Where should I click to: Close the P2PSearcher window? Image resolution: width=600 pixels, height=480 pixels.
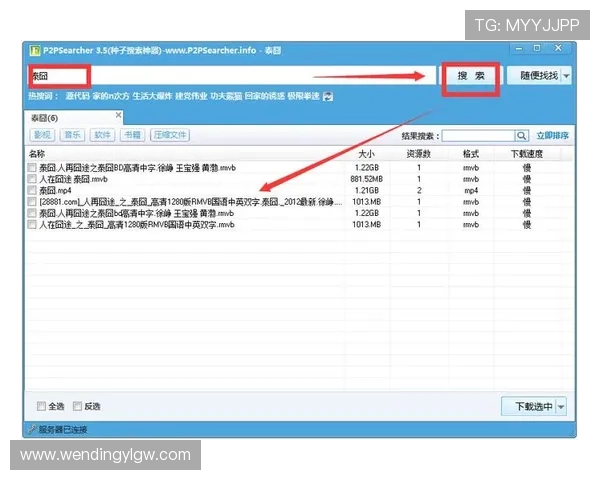click(x=558, y=48)
